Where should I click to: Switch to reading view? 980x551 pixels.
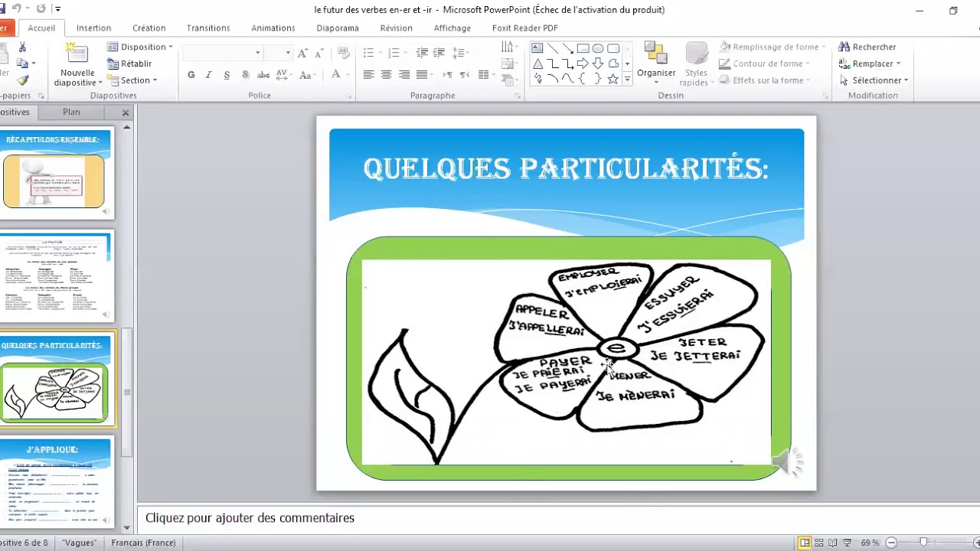click(833, 543)
